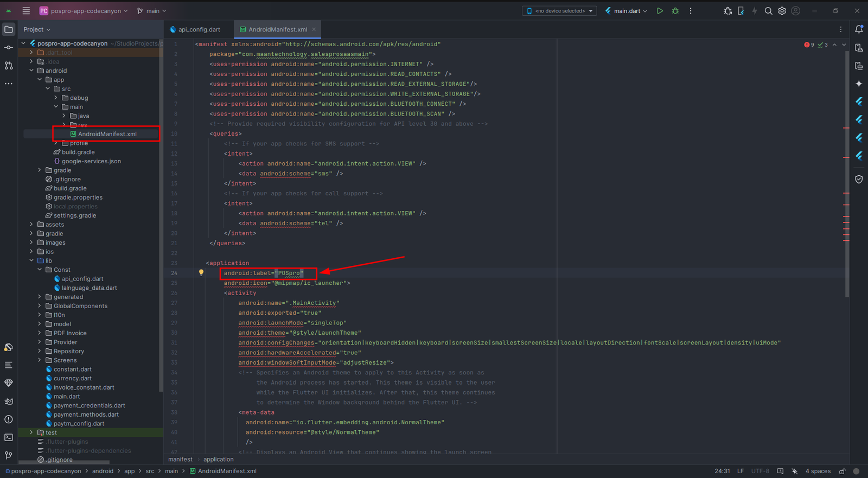868x478 pixels.
Task: Open the hamburger main menu
Action: click(x=26, y=11)
